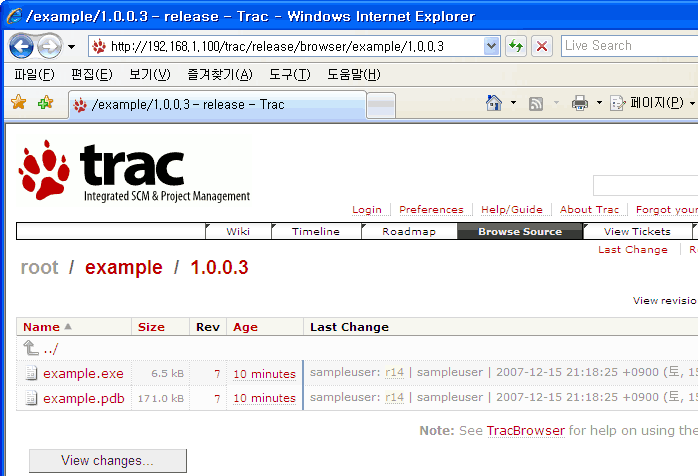
Task: Click the Home page icon
Action: pyautogui.click(x=493, y=103)
